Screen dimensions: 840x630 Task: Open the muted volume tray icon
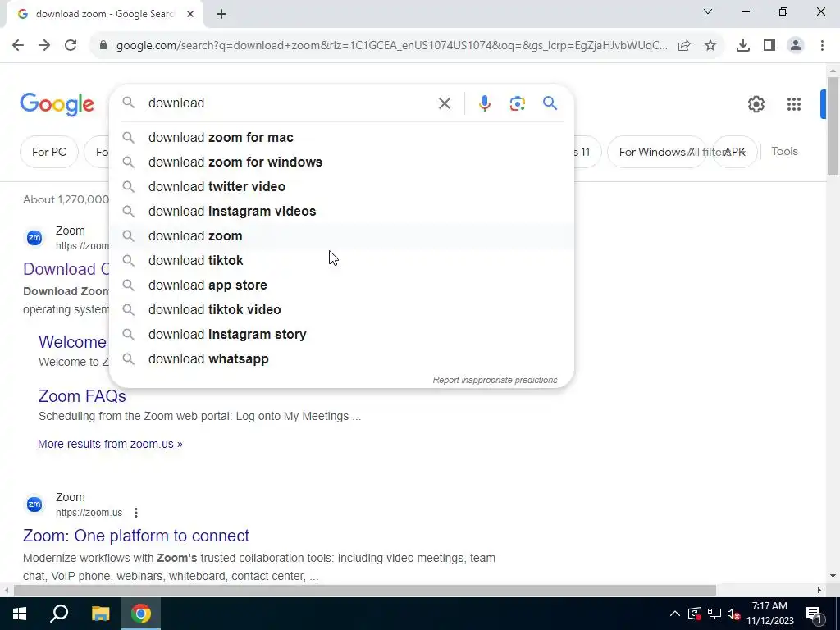[x=733, y=614]
